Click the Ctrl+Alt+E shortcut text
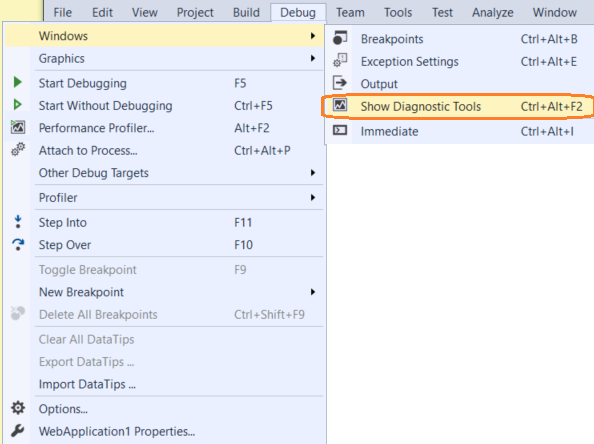 [x=549, y=61]
